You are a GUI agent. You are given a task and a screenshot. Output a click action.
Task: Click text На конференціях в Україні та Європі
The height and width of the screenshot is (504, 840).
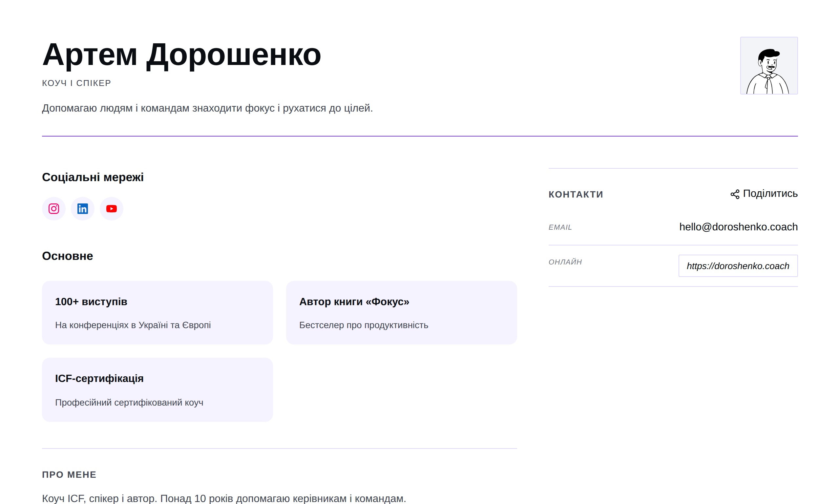tap(133, 325)
